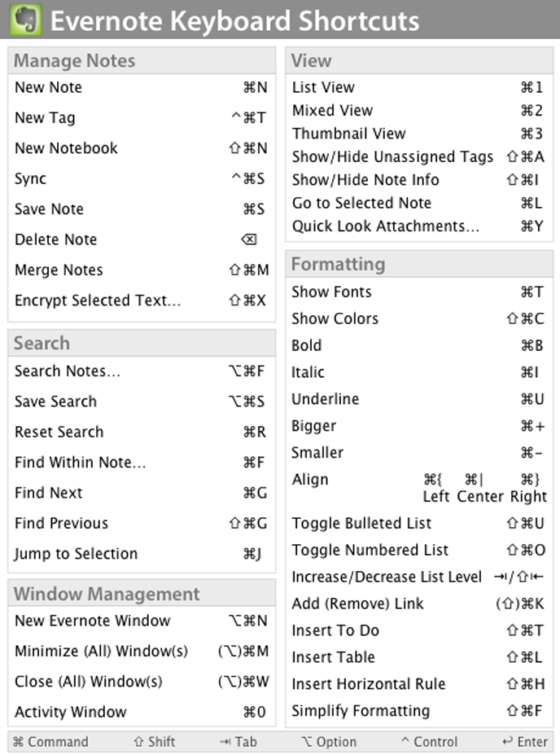Click the Align Center shortcut label
The image size is (560, 755).
pos(481,496)
